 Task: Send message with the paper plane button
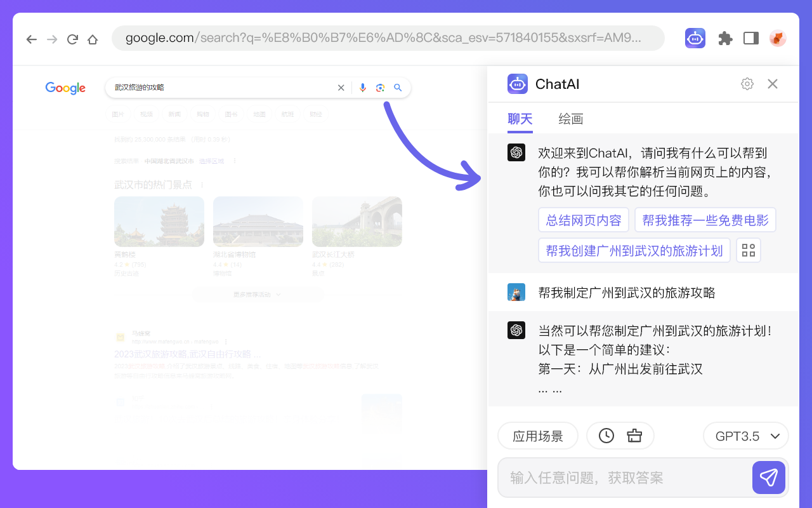coord(769,478)
